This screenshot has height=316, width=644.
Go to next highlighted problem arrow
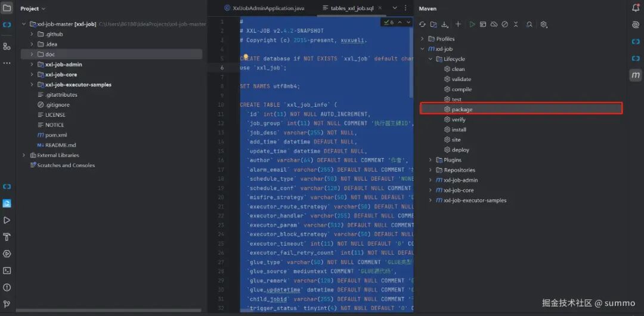click(408, 22)
